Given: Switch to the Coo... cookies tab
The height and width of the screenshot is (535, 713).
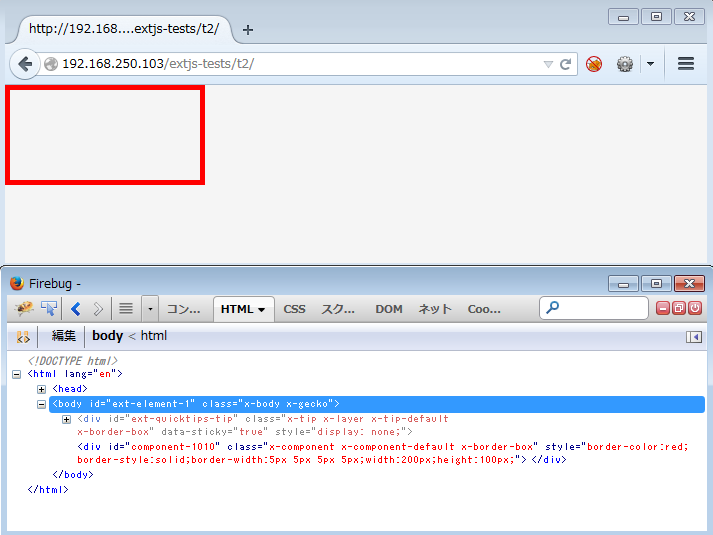Looking at the screenshot, I should tap(484, 309).
